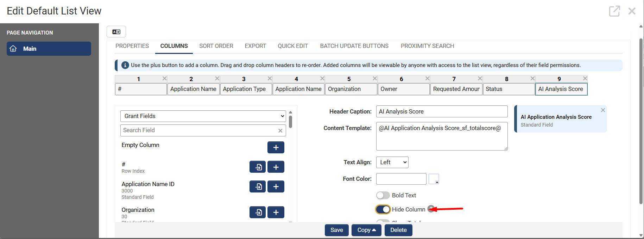Select the Status column header

pyautogui.click(x=509, y=89)
